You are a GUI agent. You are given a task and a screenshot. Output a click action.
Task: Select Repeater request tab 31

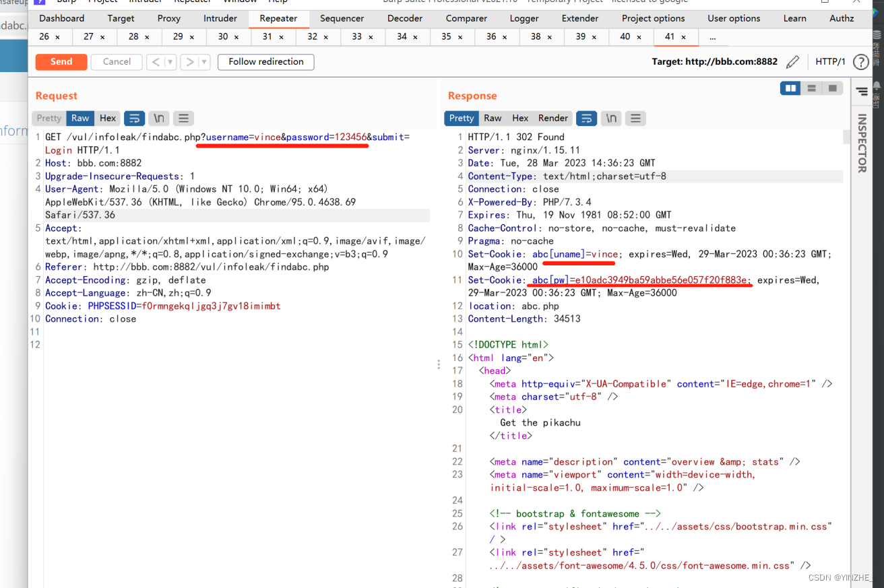pyautogui.click(x=267, y=36)
